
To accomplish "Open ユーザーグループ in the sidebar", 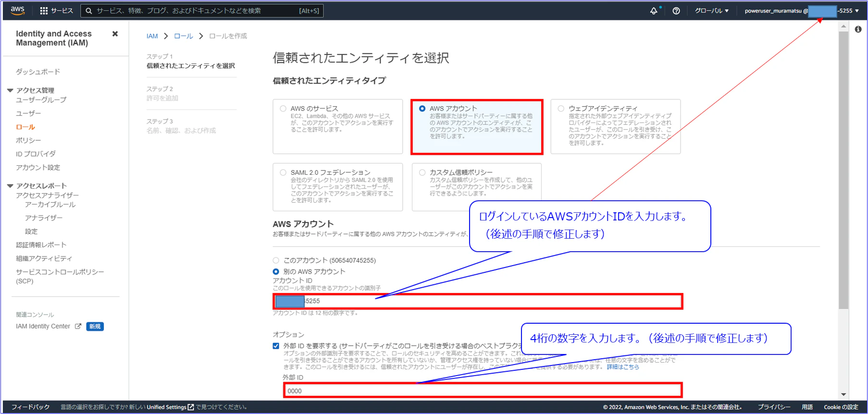I will [x=41, y=100].
